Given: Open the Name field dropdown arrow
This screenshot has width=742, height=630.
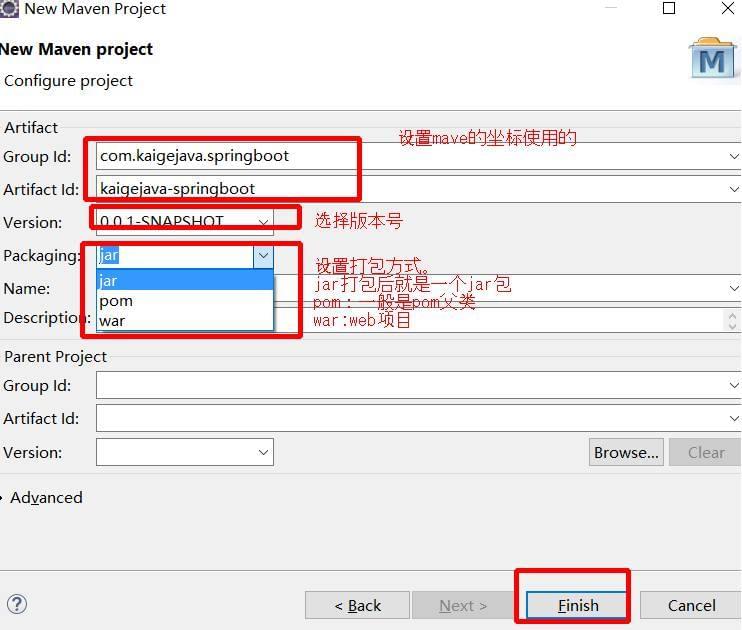Looking at the screenshot, I should [x=734, y=288].
